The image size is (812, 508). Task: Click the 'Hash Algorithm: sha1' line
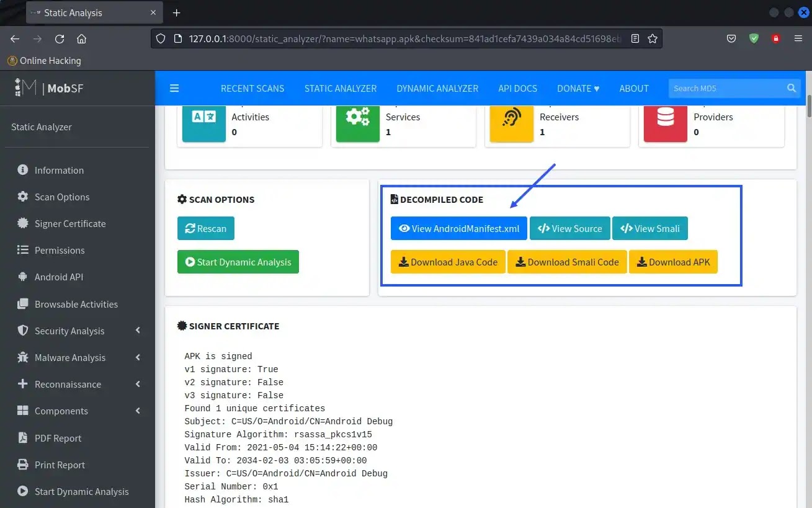tap(236, 499)
